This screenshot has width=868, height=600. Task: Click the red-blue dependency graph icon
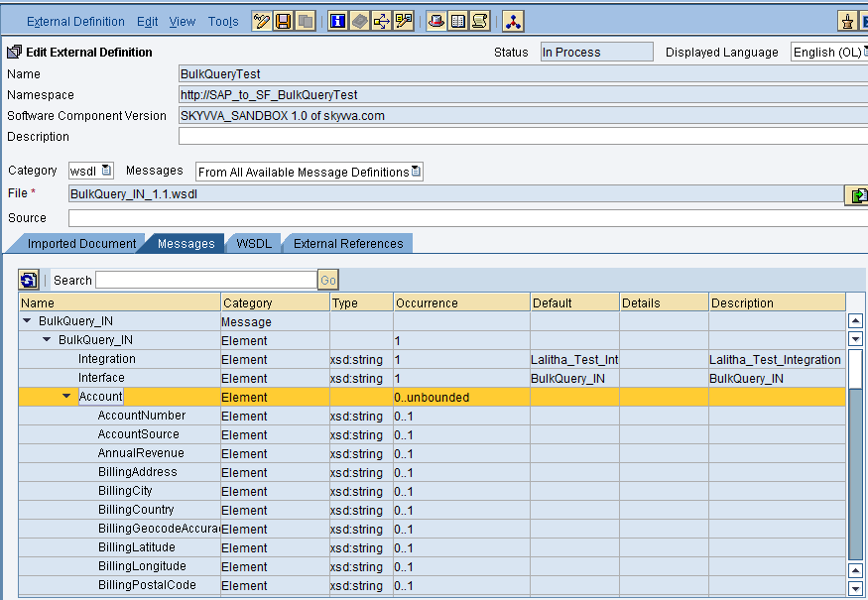[x=512, y=21]
